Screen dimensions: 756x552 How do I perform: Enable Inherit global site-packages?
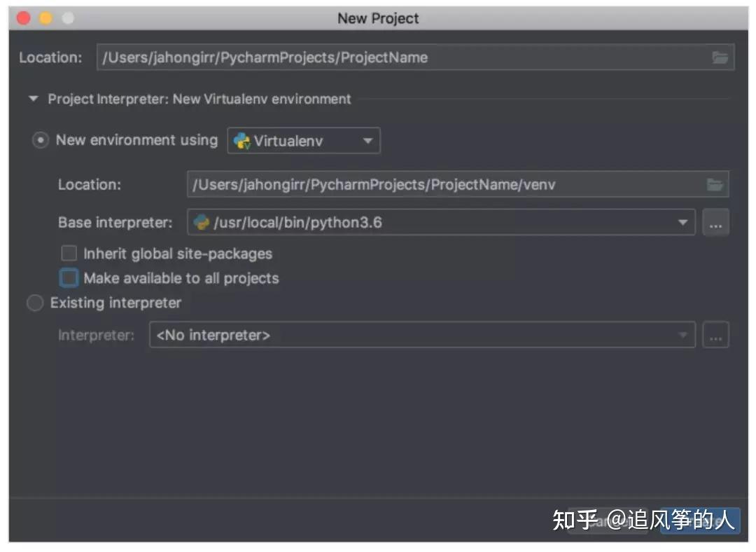[69, 254]
